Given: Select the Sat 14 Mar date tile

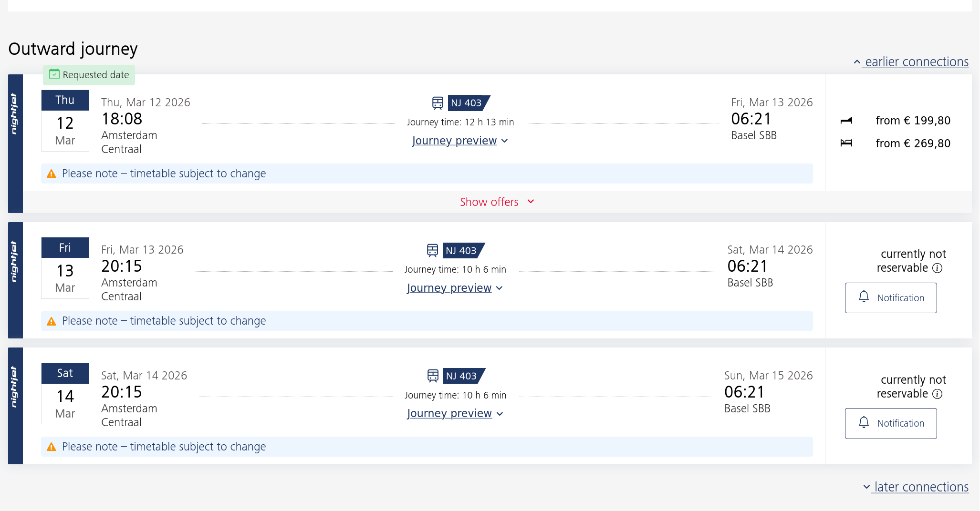Looking at the screenshot, I should point(65,394).
